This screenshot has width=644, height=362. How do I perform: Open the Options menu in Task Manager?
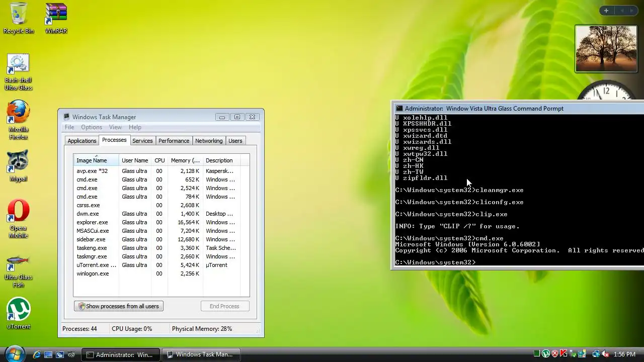pos(92,127)
